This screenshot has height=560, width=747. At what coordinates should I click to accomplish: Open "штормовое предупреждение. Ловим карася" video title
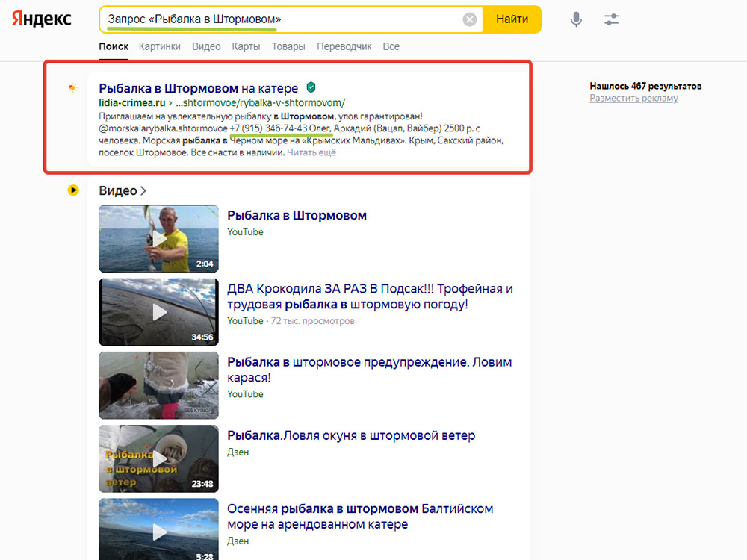[x=369, y=370]
